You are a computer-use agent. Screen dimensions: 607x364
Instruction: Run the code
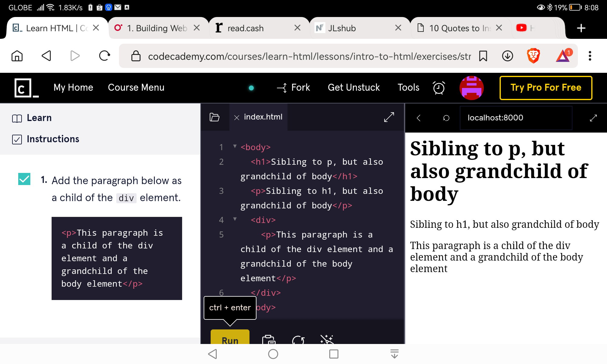tap(230, 337)
